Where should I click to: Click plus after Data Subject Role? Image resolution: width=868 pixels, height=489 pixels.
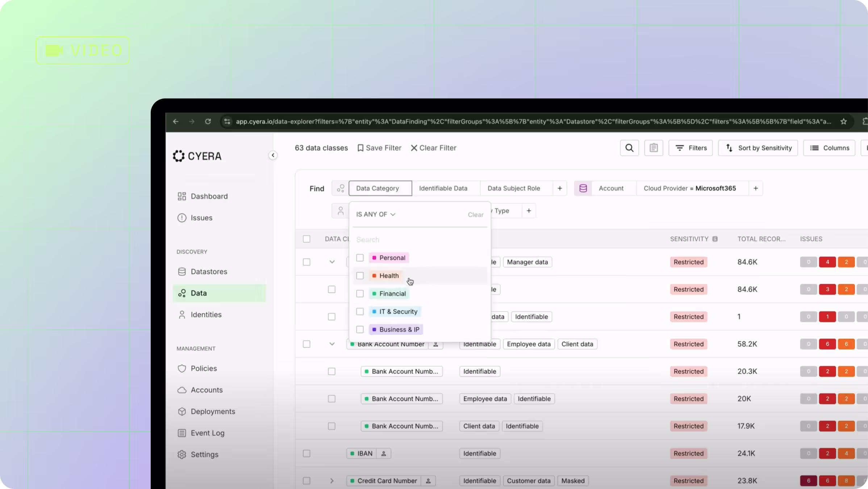tap(560, 188)
